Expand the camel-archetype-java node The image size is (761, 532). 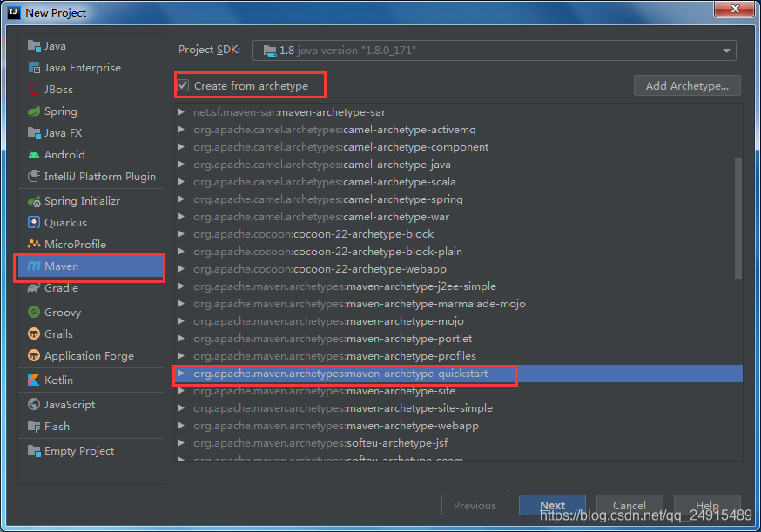coord(181,165)
